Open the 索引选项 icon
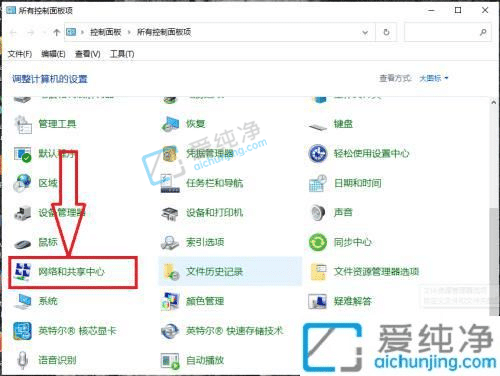This screenshot has width=500, height=376. (170, 242)
